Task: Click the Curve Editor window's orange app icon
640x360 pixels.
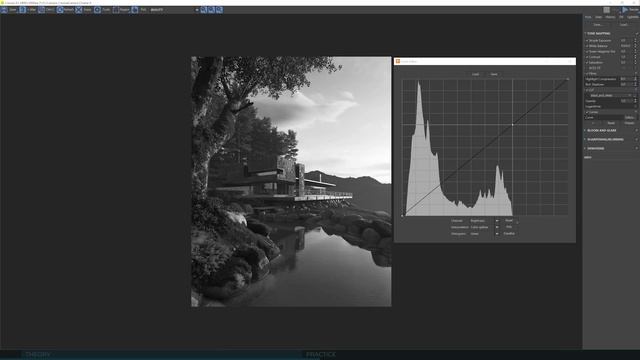Action: pyautogui.click(x=398, y=61)
